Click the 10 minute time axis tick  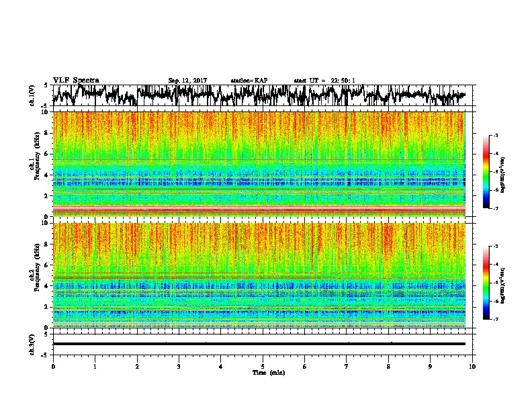(472, 367)
